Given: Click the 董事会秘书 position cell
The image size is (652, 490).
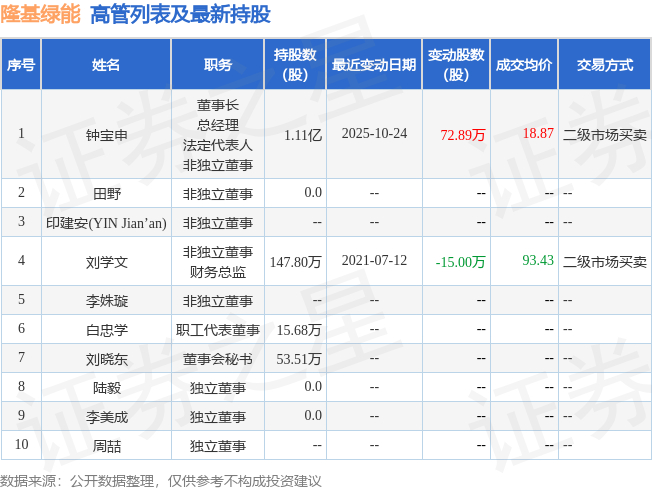Looking at the screenshot, I should coord(217,359).
